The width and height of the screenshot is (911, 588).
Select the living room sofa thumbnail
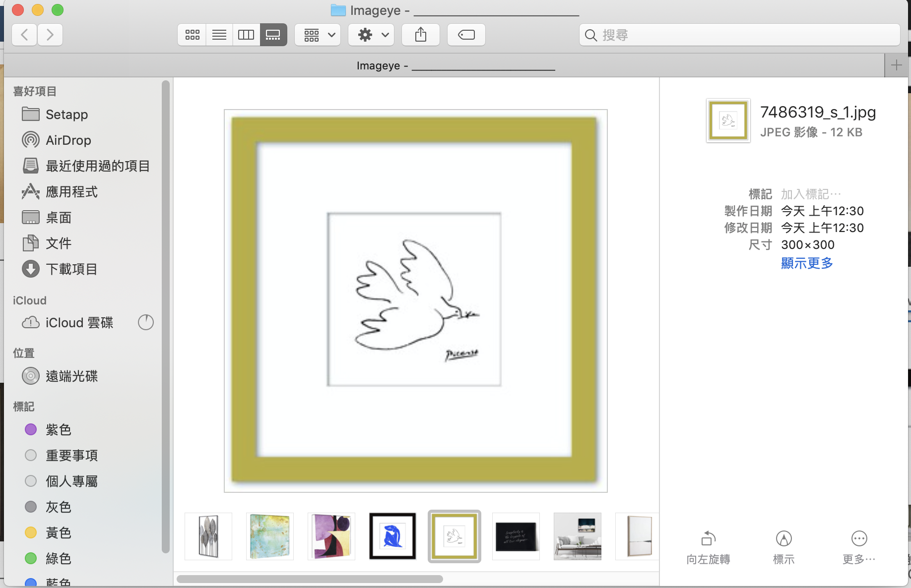click(x=578, y=536)
